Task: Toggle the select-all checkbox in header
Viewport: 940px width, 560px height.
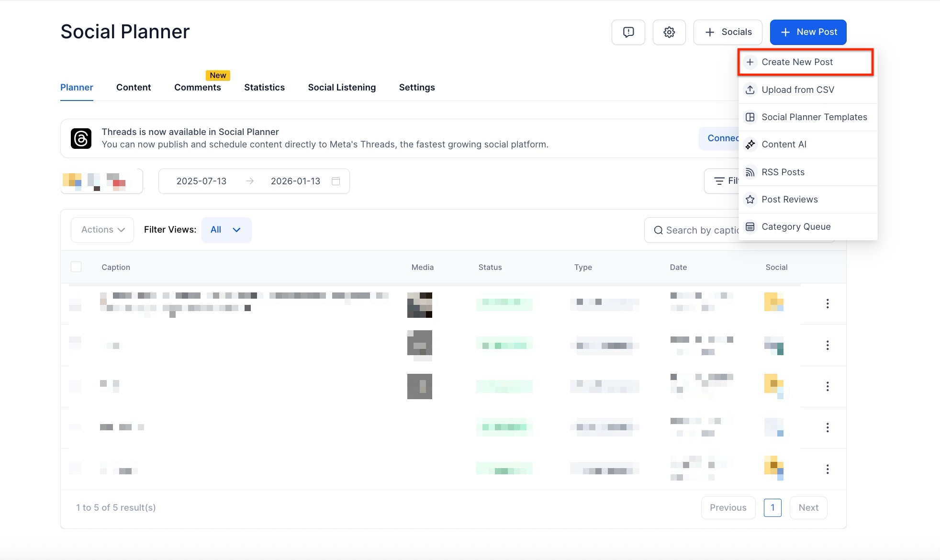Action: pos(76,267)
